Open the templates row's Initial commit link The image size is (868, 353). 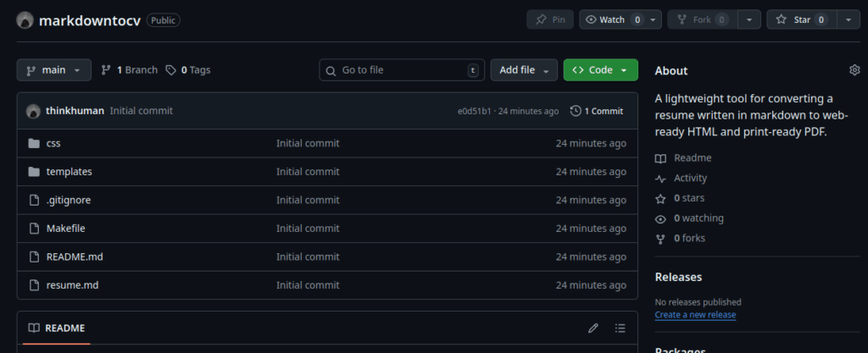tap(308, 172)
